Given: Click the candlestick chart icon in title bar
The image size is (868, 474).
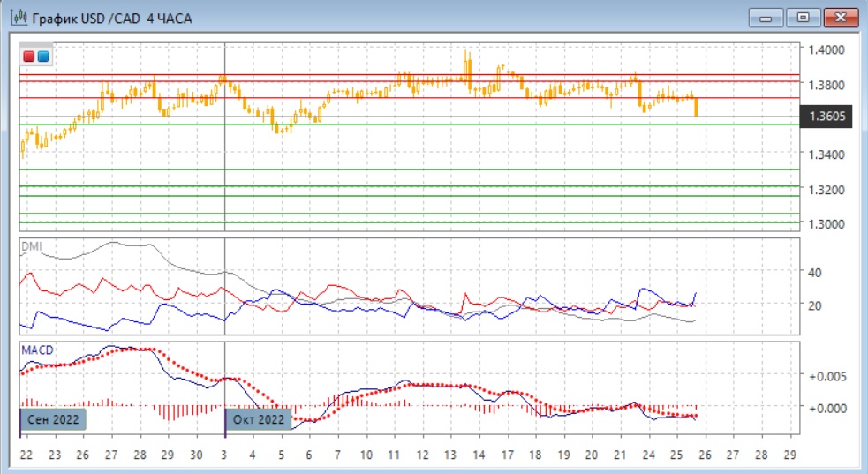Looking at the screenshot, I should point(15,17).
